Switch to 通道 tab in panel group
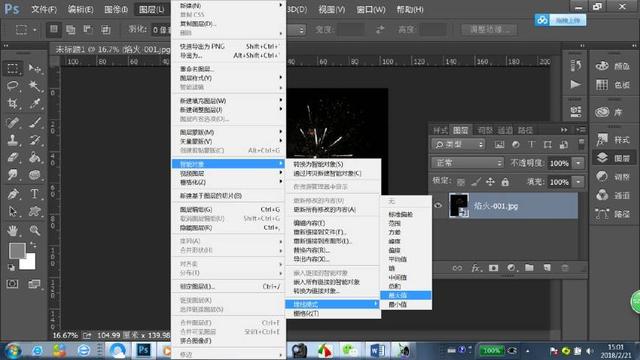Viewport: 640px width, 360px height. [505, 130]
